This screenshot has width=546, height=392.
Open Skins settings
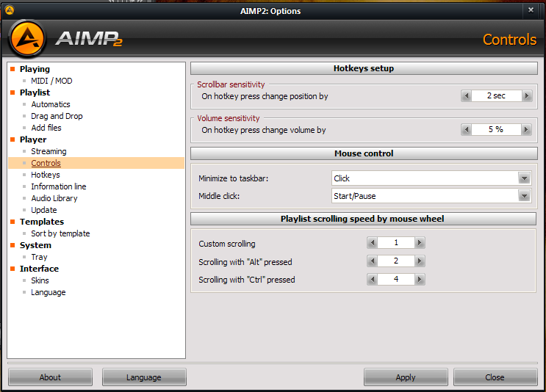40,280
